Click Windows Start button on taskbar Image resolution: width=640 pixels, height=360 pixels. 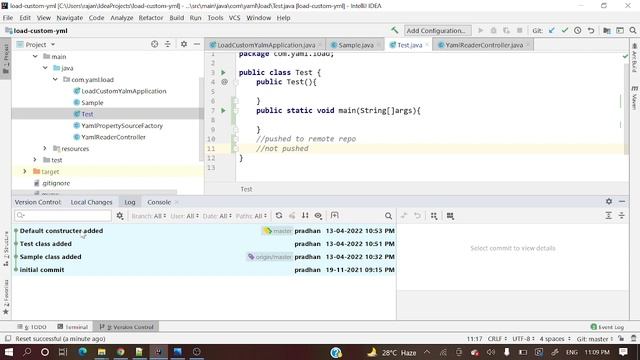[9, 352]
